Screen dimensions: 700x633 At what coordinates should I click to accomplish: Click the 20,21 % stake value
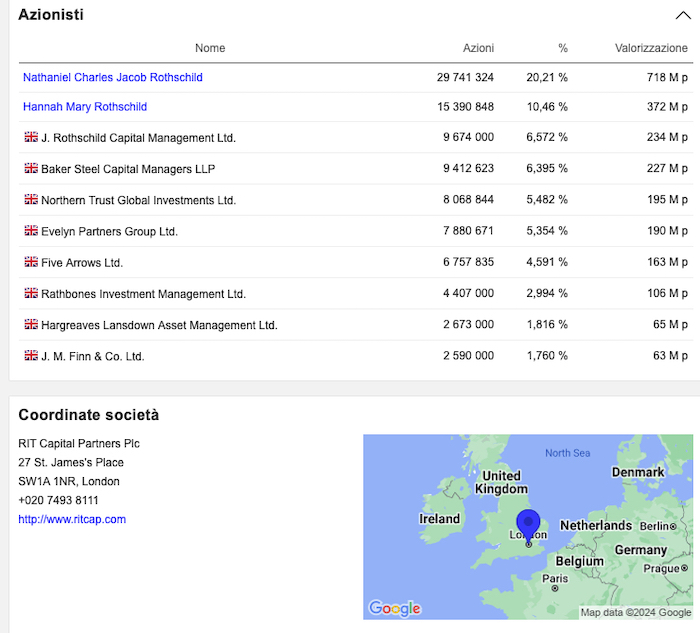547,77
